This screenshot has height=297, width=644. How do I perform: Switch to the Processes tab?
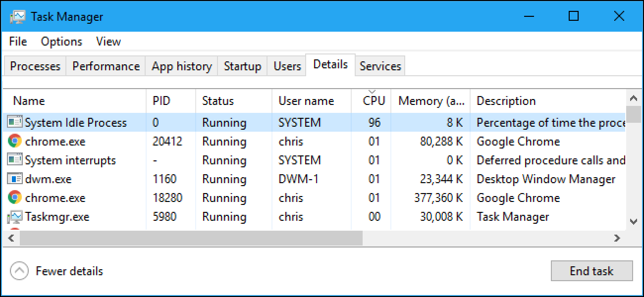point(35,66)
